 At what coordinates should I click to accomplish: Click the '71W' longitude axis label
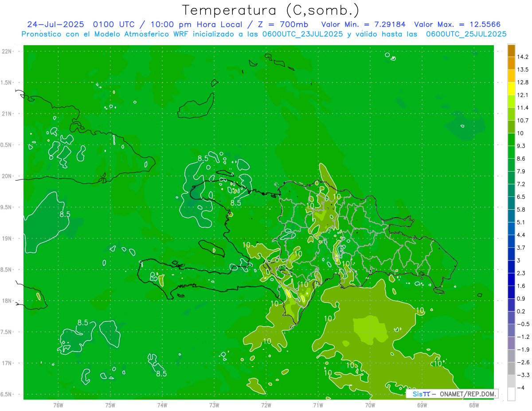click(318, 405)
